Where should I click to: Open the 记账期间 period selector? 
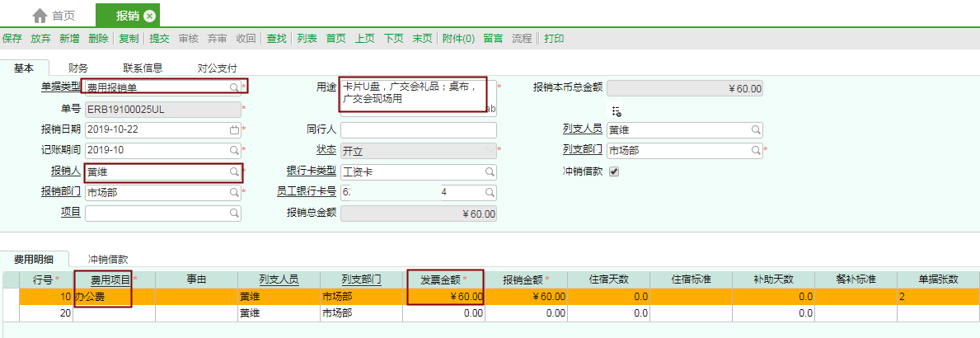pos(234,150)
